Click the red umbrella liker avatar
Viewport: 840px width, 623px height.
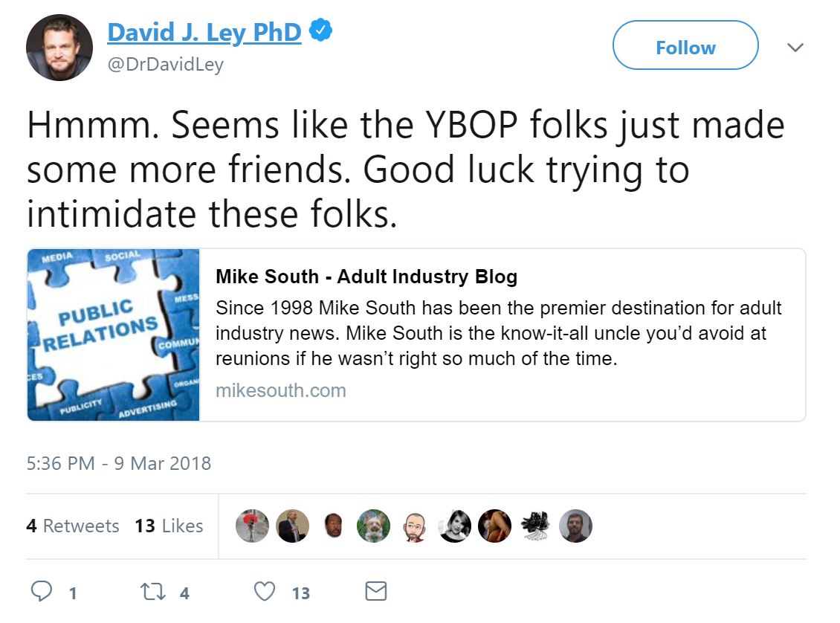pyautogui.click(x=252, y=526)
